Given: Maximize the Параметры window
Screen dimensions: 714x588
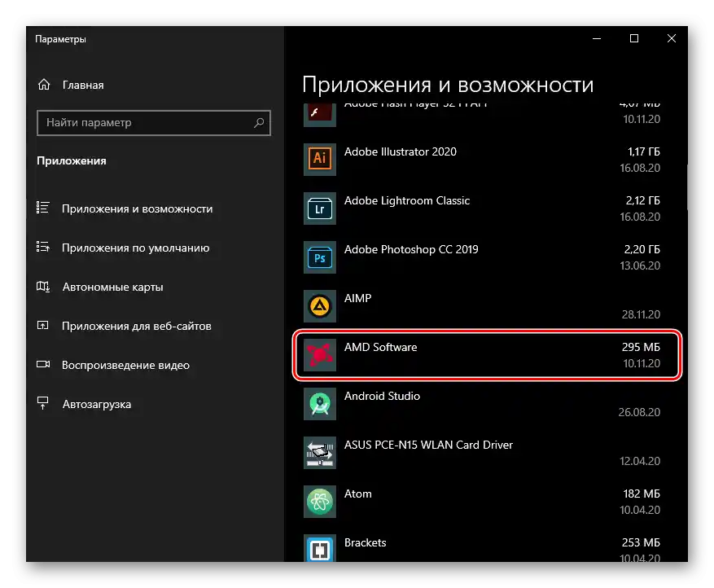Looking at the screenshot, I should 634,39.
